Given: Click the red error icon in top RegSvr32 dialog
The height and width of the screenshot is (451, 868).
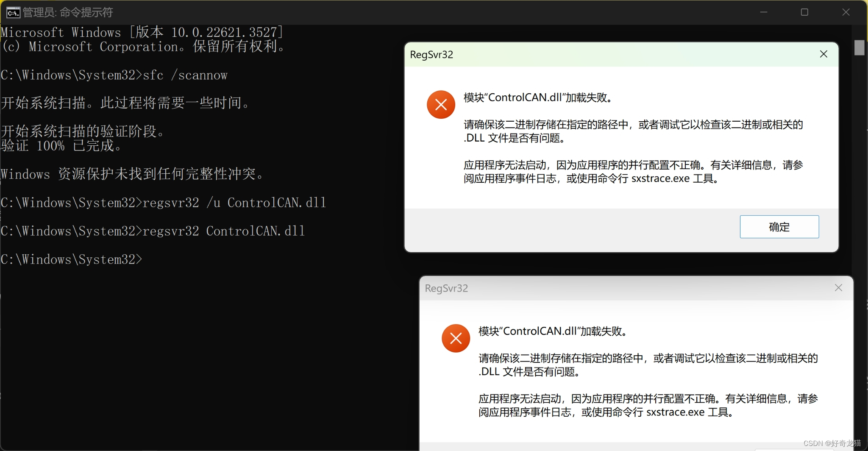Looking at the screenshot, I should click(440, 104).
